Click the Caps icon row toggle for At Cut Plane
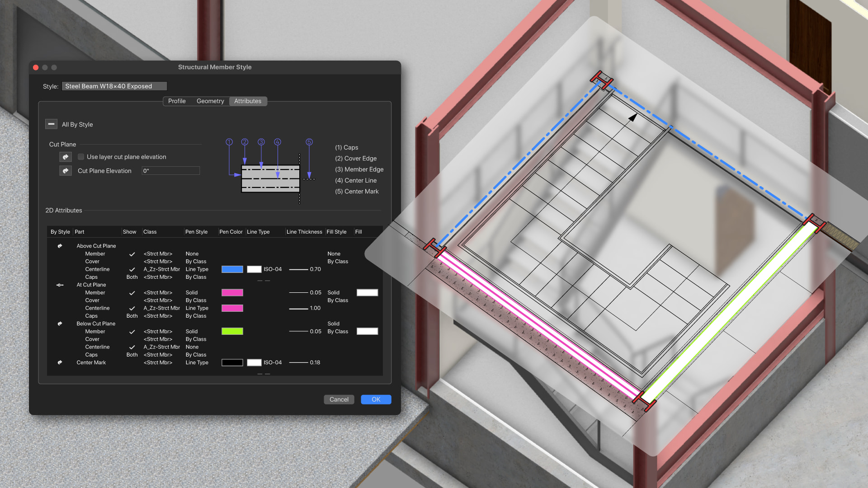Screen dimensions: 868x488 58,316
